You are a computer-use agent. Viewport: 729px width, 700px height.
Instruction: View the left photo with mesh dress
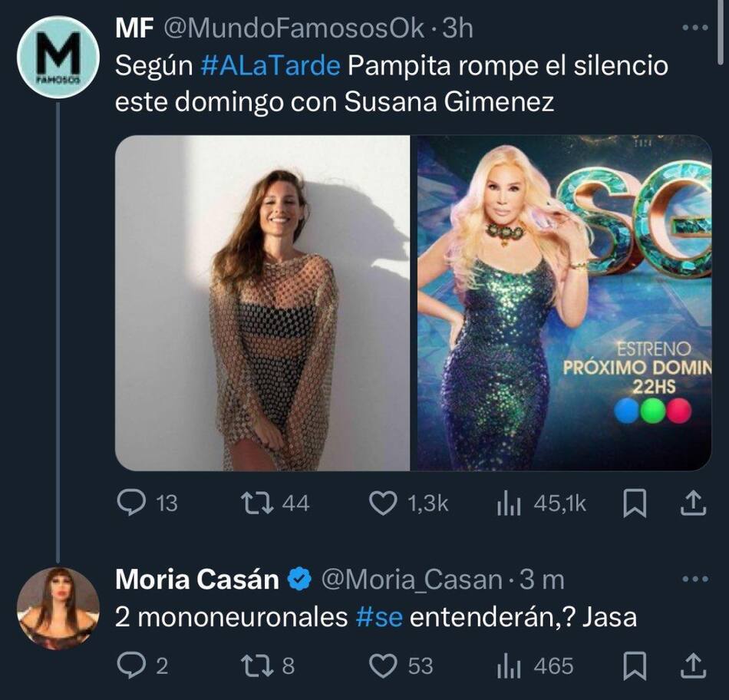[x=262, y=303]
